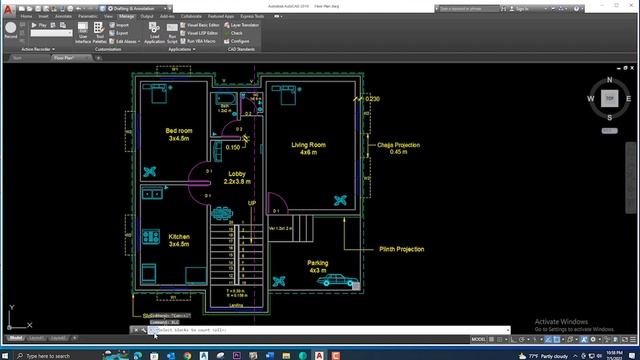The height and width of the screenshot is (360, 640).
Task: Click New in the quick access toolbar
Action: click(22, 9)
